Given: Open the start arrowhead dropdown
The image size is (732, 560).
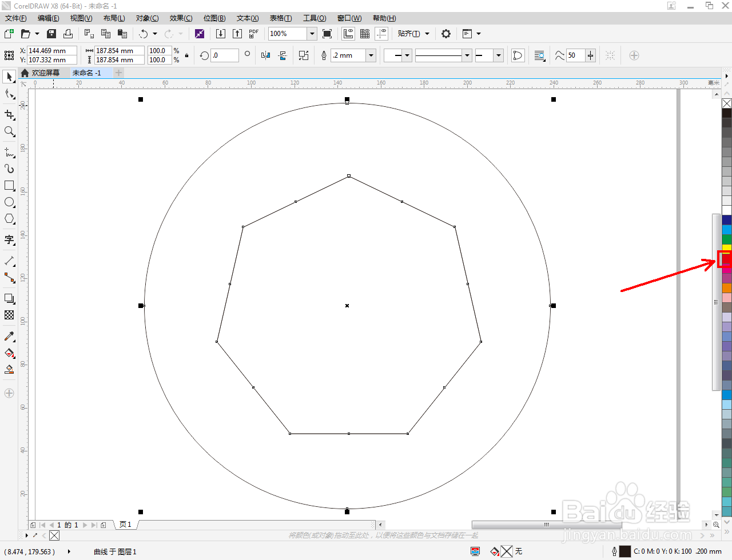Looking at the screenshot, I should coord(407,55).
